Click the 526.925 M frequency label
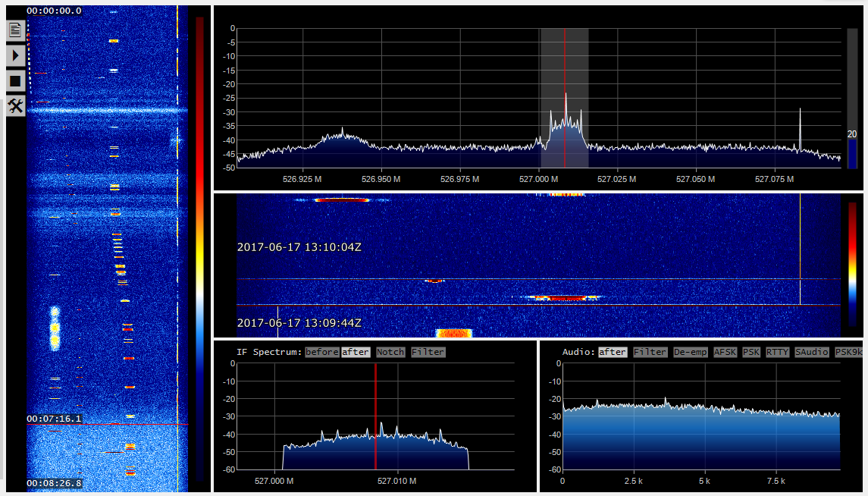 tap(302, 179)
